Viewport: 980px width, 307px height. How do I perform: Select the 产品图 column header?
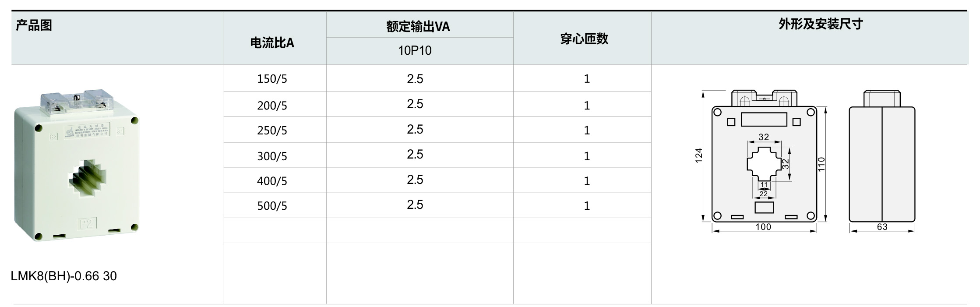pos(34,25)
